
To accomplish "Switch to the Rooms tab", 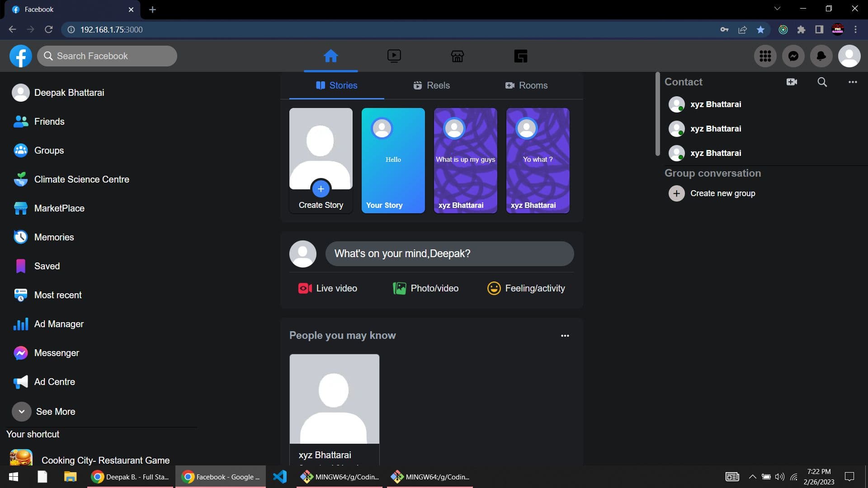I will point(526,85).
